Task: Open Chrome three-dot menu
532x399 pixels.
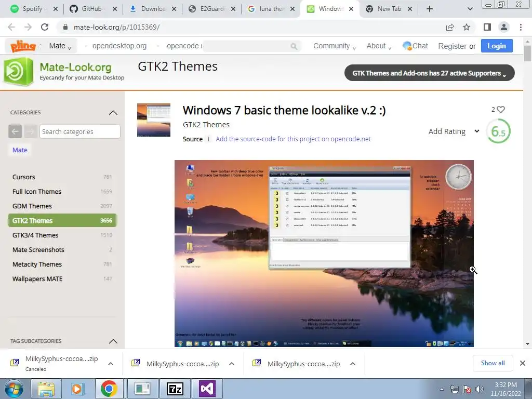Action: coord(521,27)
